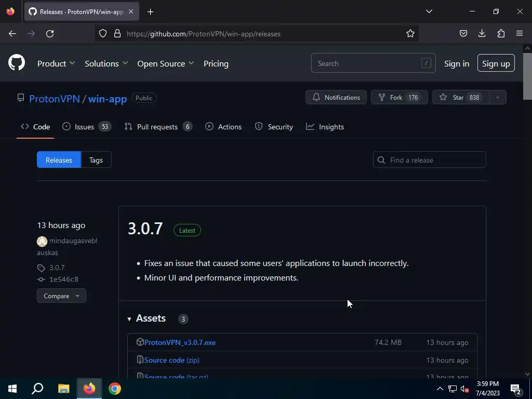Save page to Pocket icon
This screenshot has height=399, width=532.
pyautogui.click(x=463, y=33)
